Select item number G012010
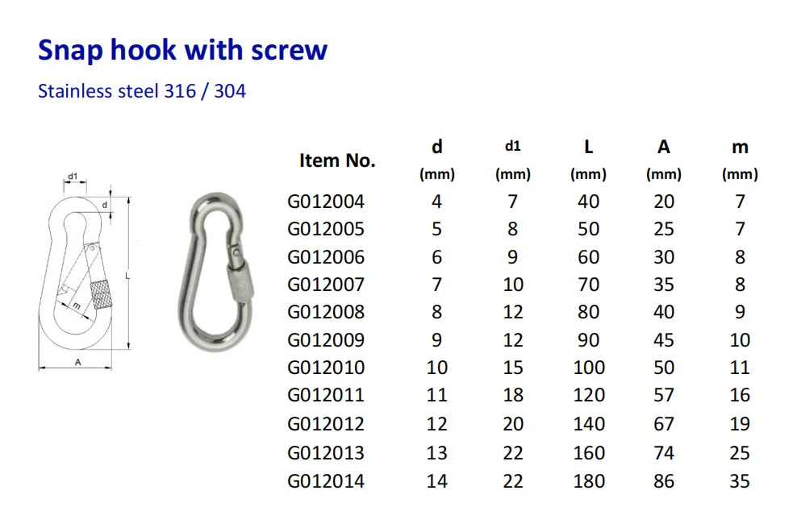The height and width of the screenshot is (532, 801). [326, 368]
